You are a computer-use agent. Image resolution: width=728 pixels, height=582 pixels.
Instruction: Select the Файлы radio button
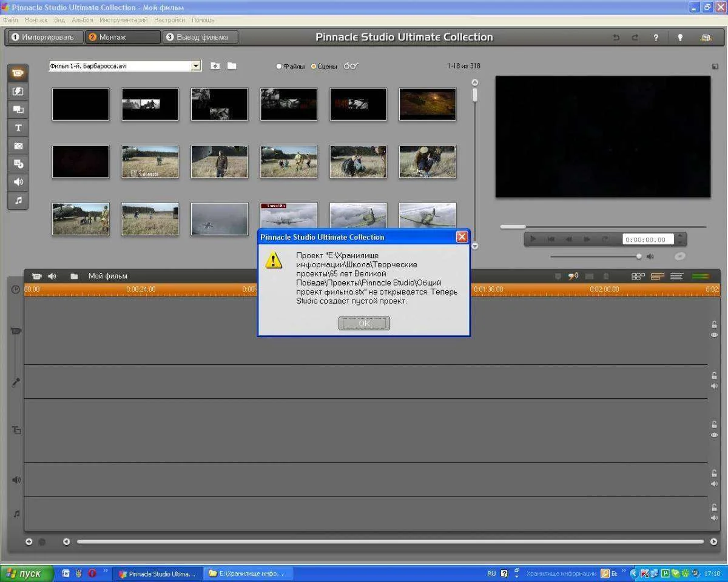[279, 66]
